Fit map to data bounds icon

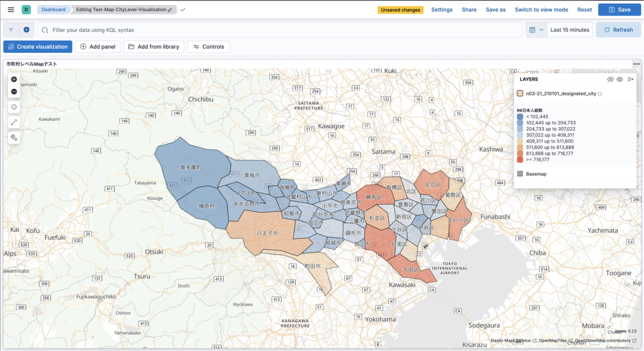click(14, 107)
